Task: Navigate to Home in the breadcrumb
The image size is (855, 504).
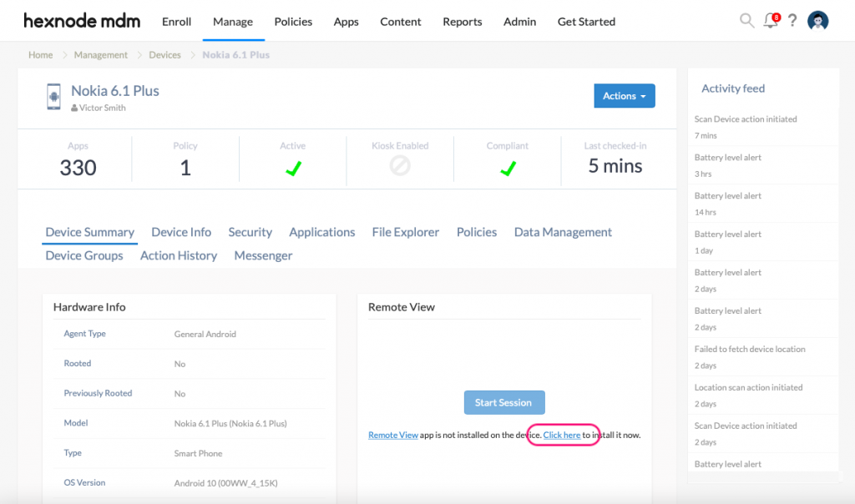Action: pos(40,54)
